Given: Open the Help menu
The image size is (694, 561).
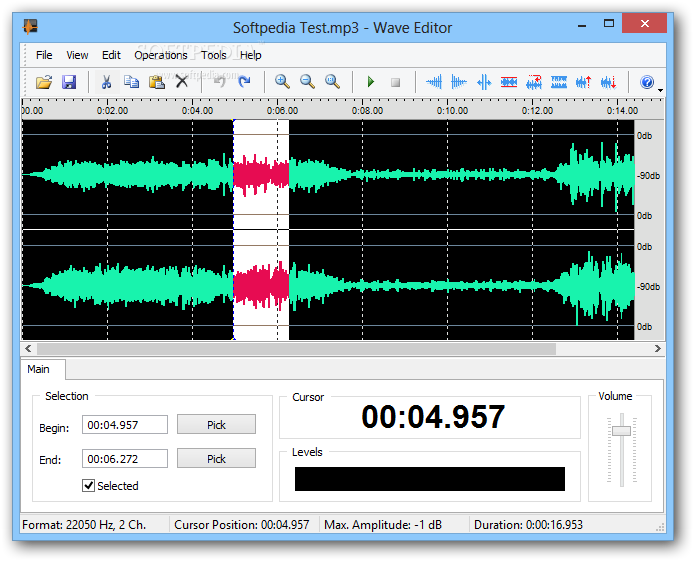Looking at the screenshot, I should (251, 55).
